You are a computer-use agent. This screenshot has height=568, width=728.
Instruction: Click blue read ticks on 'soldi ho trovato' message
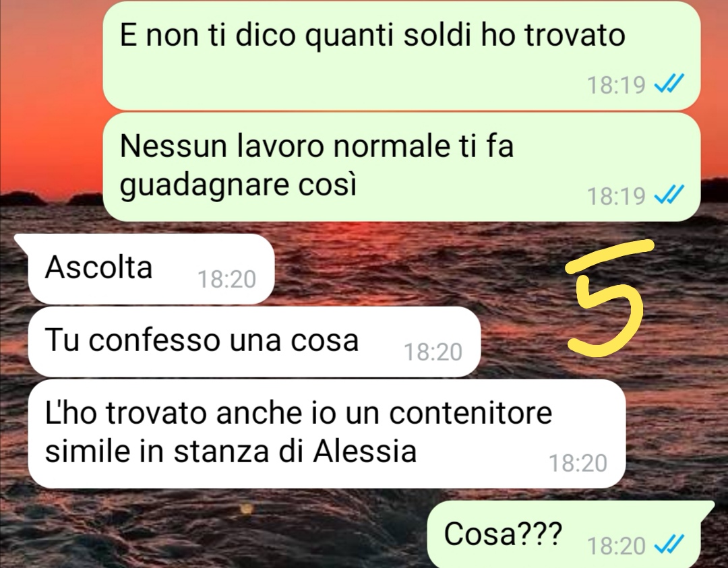click(669, 84)
